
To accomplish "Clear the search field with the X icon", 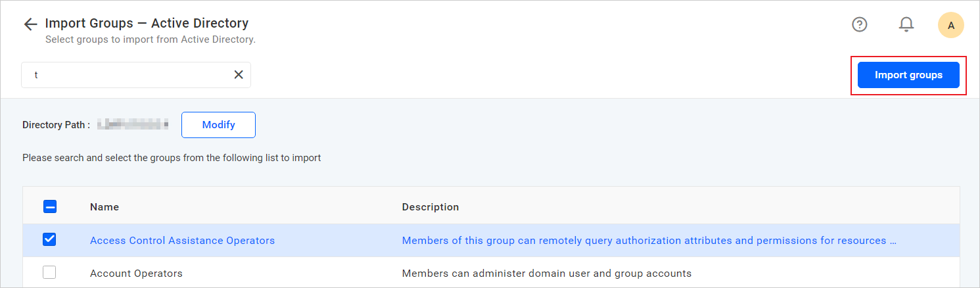I will (239, 75).
